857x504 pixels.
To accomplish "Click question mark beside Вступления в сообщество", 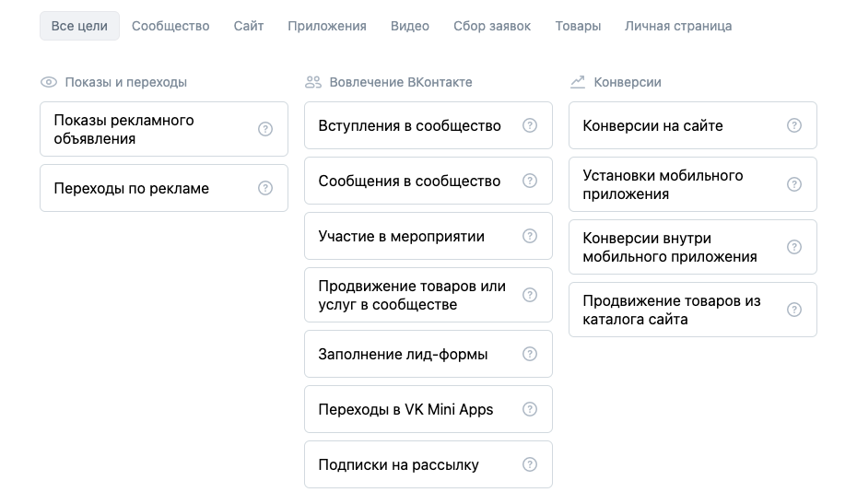I will (530, 125).
